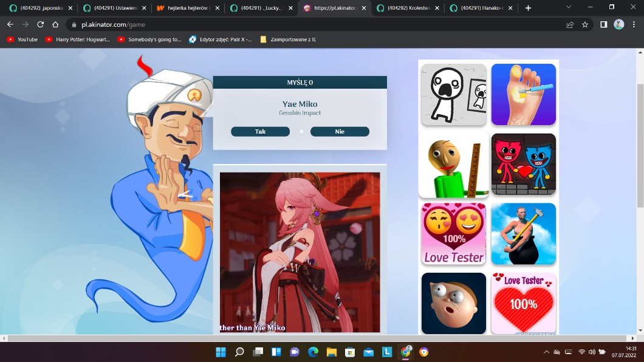Switch to the hejterka hejterów tab
Viewport: 644px width, 362px height.
pyautogui.click(x=184, y=8)
